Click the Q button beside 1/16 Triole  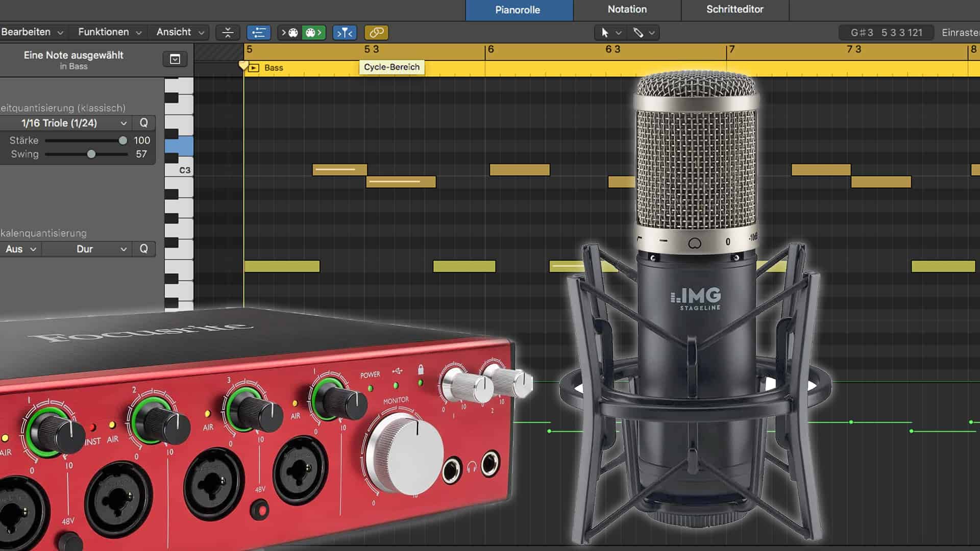coord(143,123)
